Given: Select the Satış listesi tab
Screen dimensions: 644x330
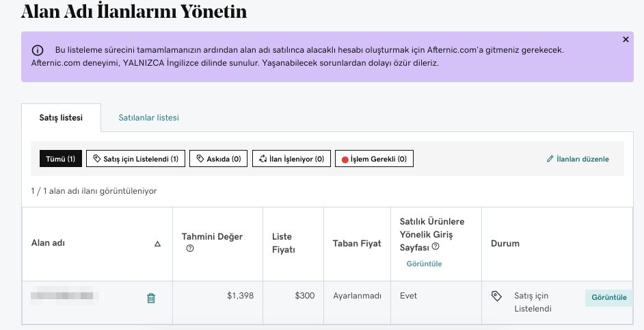Looking at the screenshot, I should pyautogui.click(x=62, y=118).
